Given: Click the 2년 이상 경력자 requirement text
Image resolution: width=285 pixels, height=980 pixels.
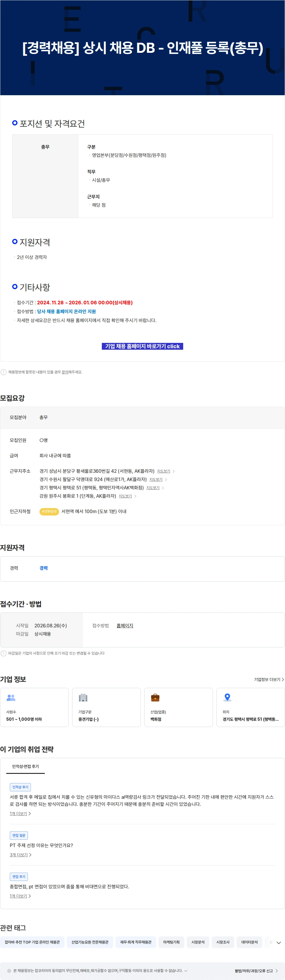Looking at the screenshot, I should (32, 257).
